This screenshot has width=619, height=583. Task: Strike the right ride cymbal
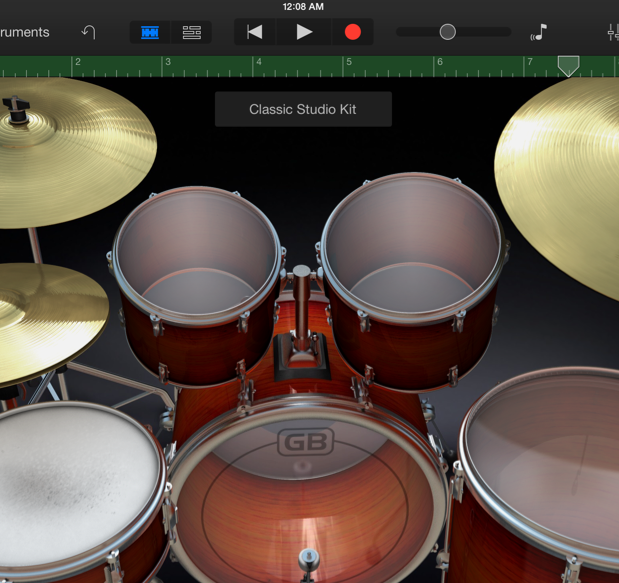point(570,170)
